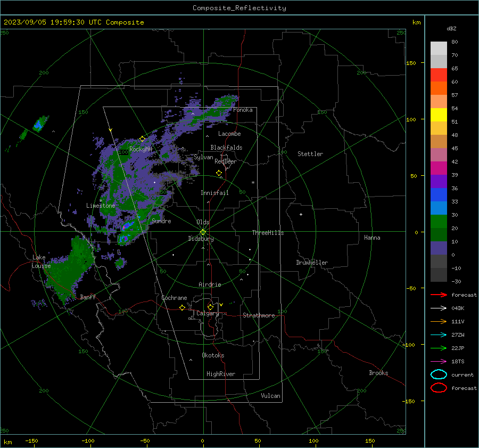
Task: Select the 30 dBZ green swatch
Action: [x=439, y=222]
